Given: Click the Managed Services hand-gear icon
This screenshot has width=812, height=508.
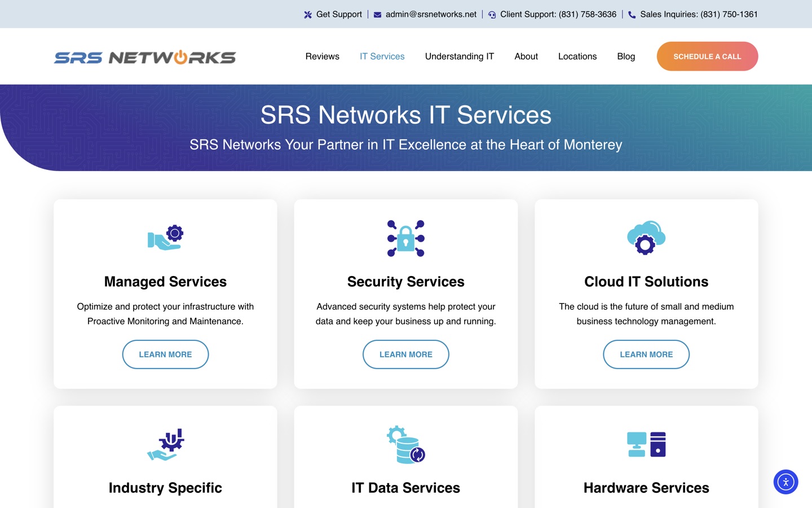Looking at the screenshot, I should (165, 238).
